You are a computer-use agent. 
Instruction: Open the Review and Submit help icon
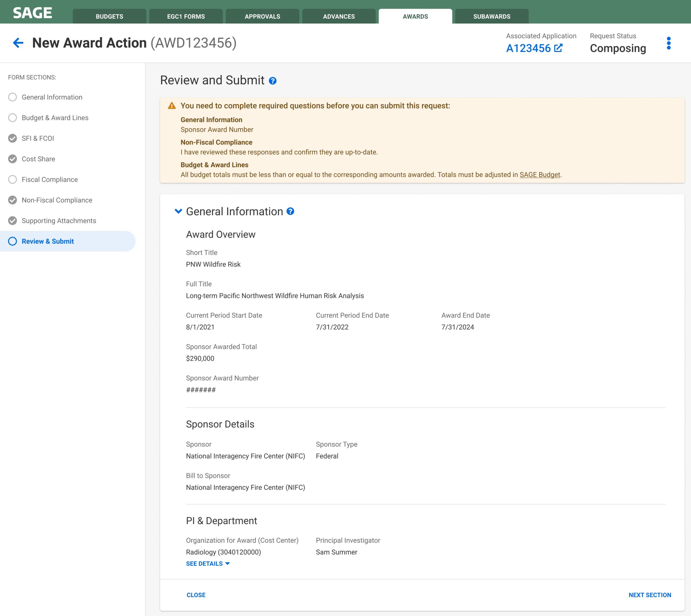click(273, 80)
